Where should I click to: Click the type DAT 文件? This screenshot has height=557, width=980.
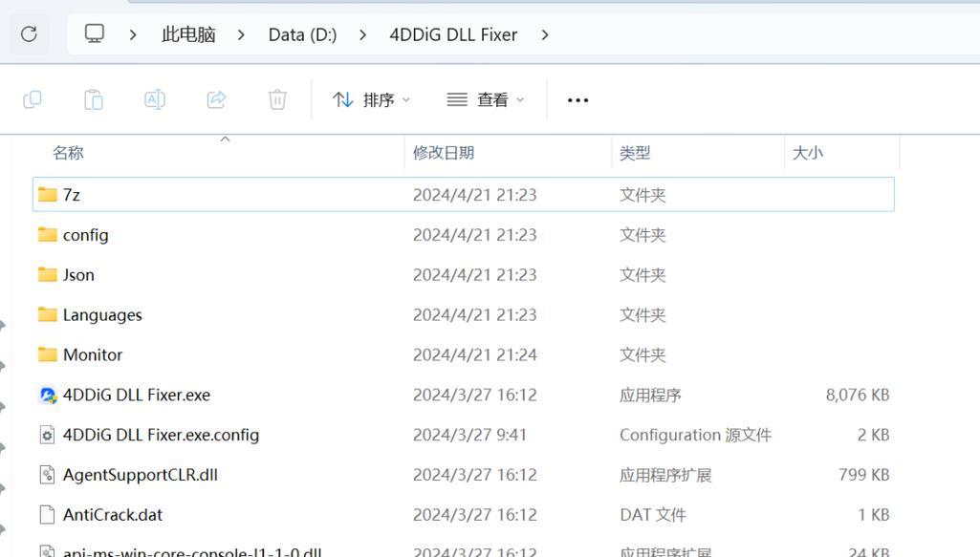(x=653, y=515)
